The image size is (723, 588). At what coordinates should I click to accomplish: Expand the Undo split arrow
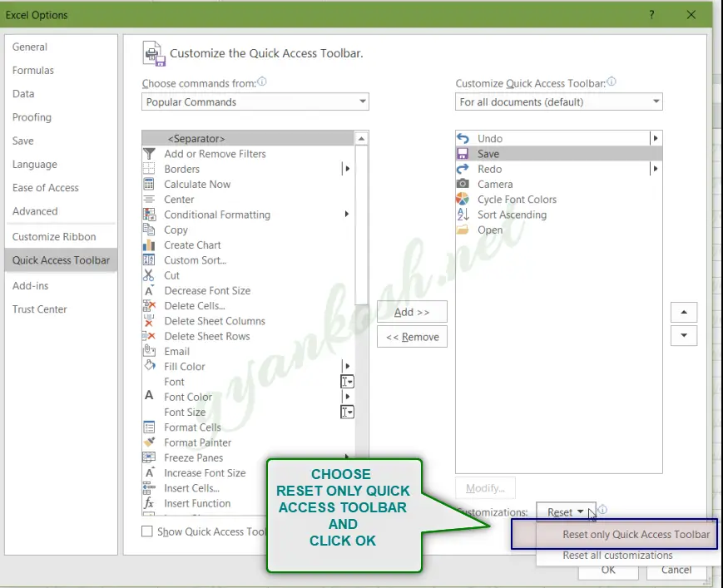656,138
